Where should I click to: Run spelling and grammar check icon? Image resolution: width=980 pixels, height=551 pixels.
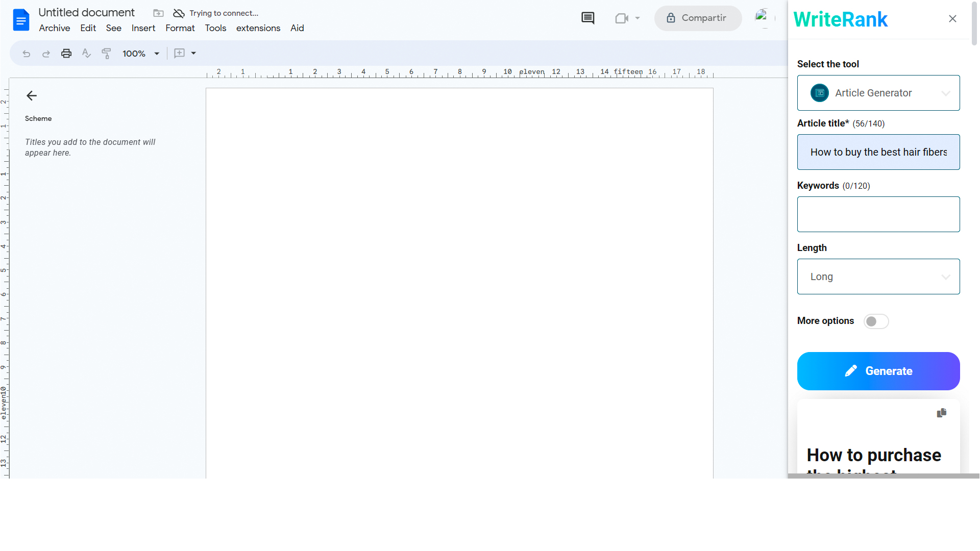tap(86, 54)
